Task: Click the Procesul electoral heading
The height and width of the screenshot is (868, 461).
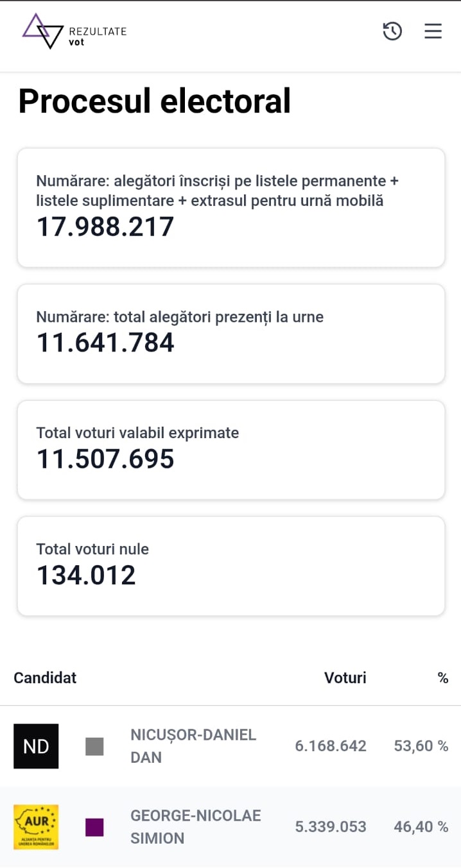Action: [154, 101]
